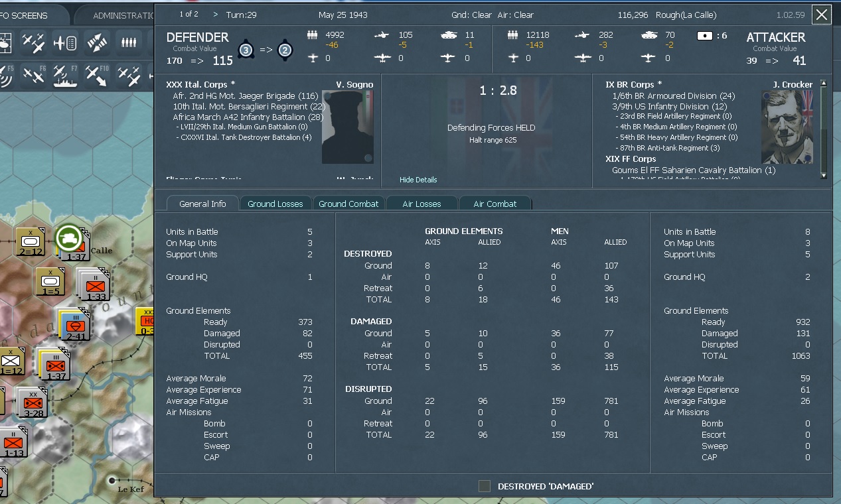
Task: Switch to Air Combat tab
Action: tap(495, 204)
